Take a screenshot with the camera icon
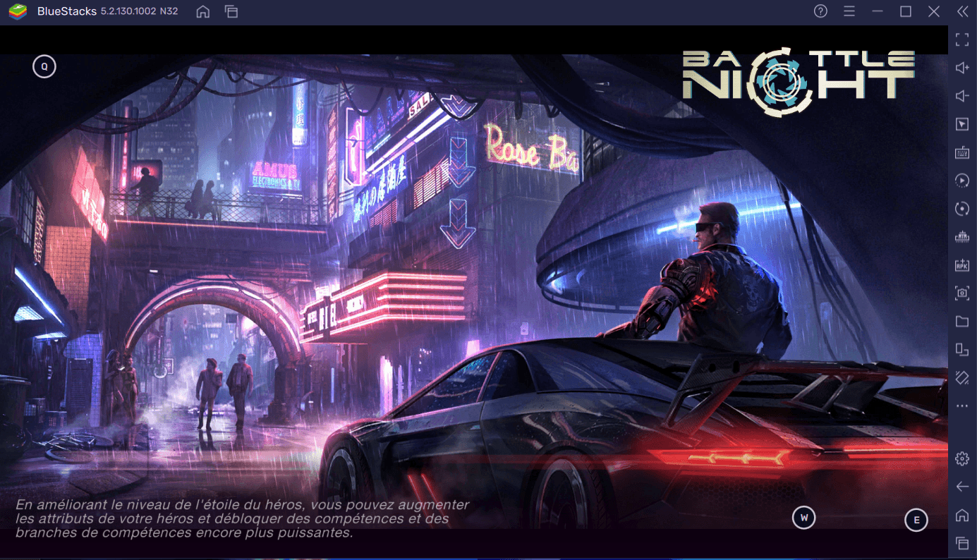Screen dimensions: 977x560 click(962, 293)
